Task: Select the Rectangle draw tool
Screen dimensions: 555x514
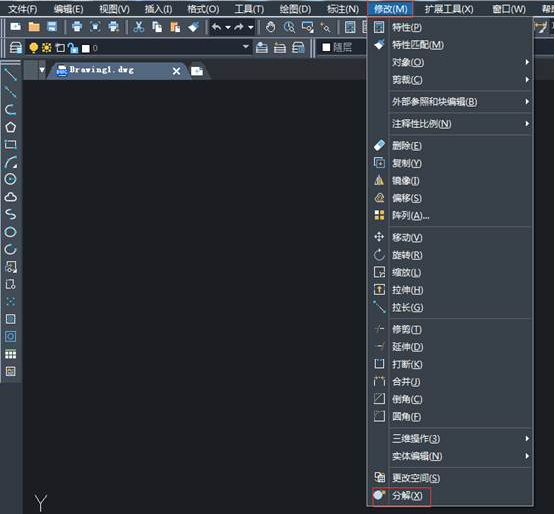Action: point(10,144)
